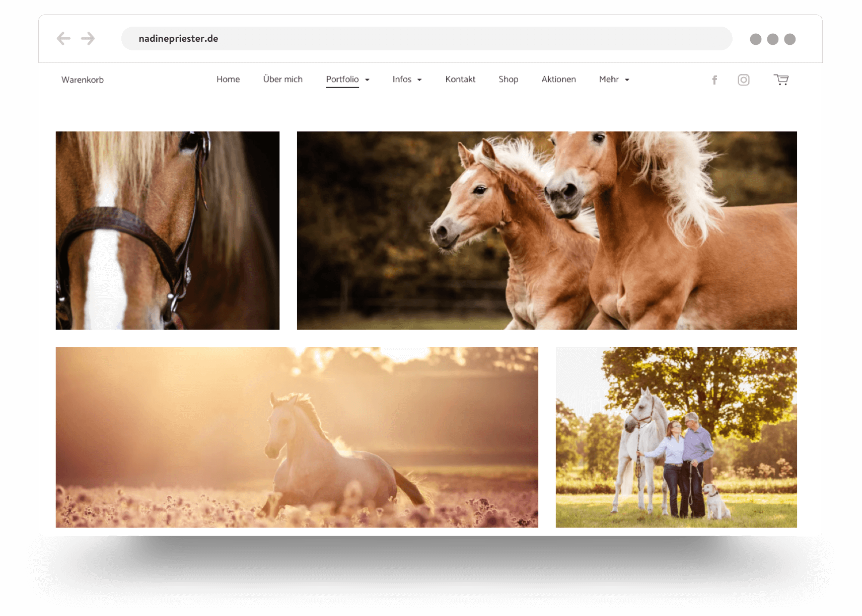862x616 pixels.
Task: Open the horse head close-up photo
Action: (168, 230)
